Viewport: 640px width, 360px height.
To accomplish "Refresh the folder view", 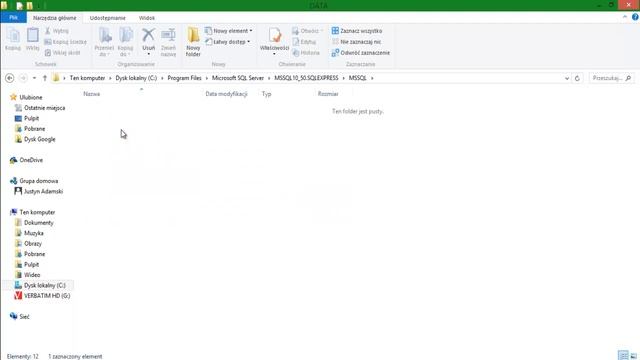I will coord(577,78).
